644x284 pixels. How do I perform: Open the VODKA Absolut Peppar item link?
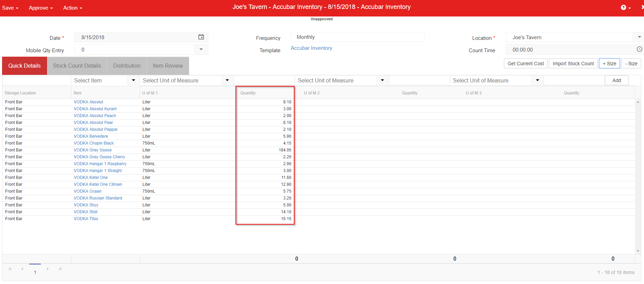click(x=96, y=129)
